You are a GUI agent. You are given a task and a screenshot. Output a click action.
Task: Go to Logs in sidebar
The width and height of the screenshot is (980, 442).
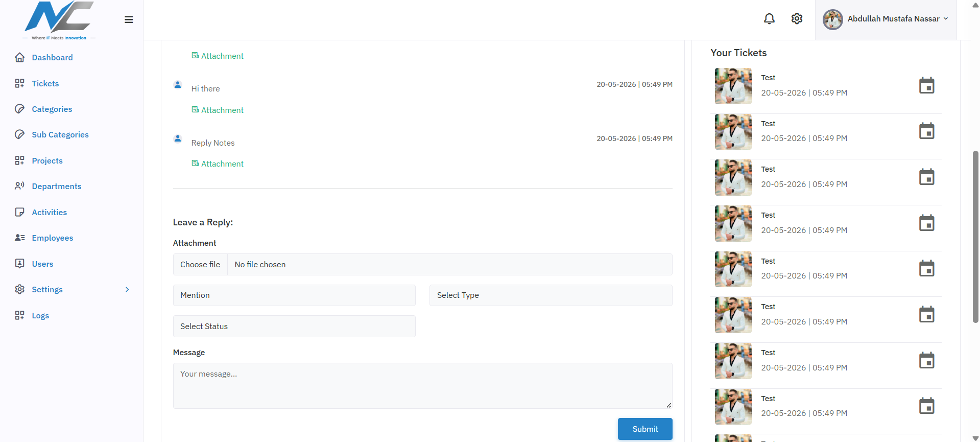[x=40, y=315]
